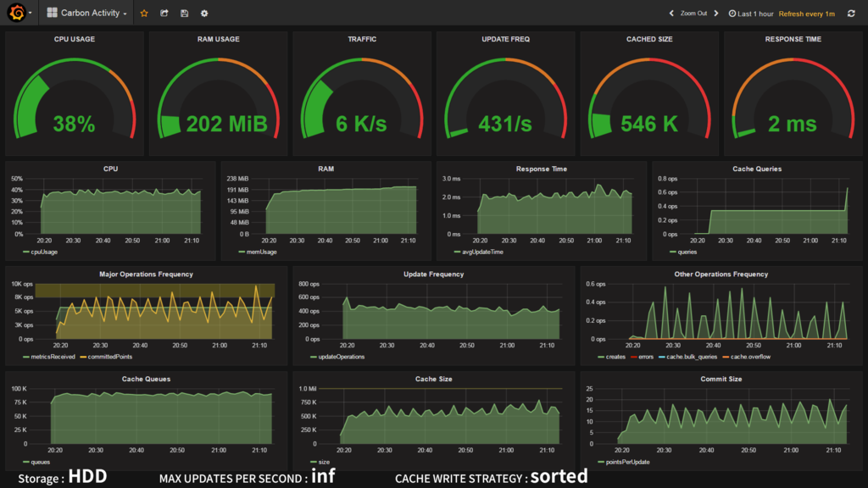Expand the dropdown arrow beside Grafana logo
The width and height of the screenshot is (868, 488).
(x=30, y=13)
